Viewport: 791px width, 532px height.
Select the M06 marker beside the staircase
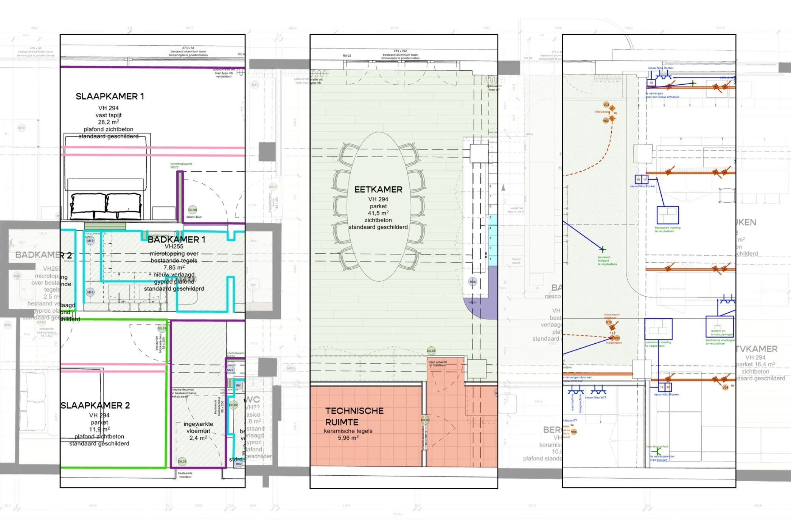[x=472, y=282]
